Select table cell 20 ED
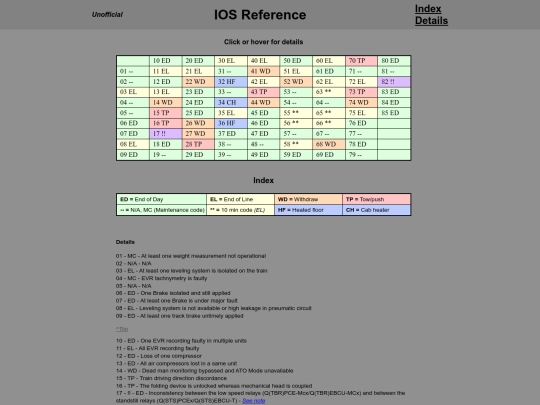The height and width of the screenshot is (405, 540). point(198,61)
